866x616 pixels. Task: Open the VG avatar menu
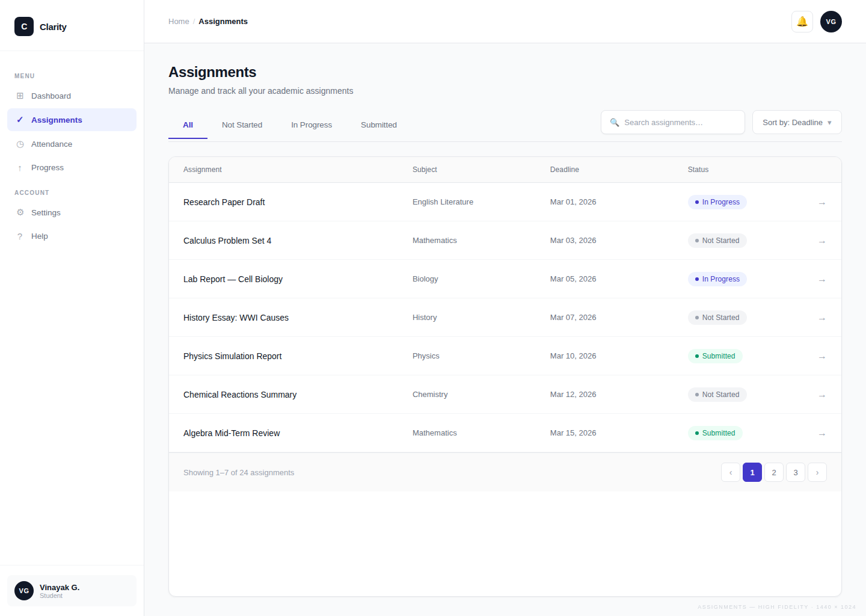[831, 21]
